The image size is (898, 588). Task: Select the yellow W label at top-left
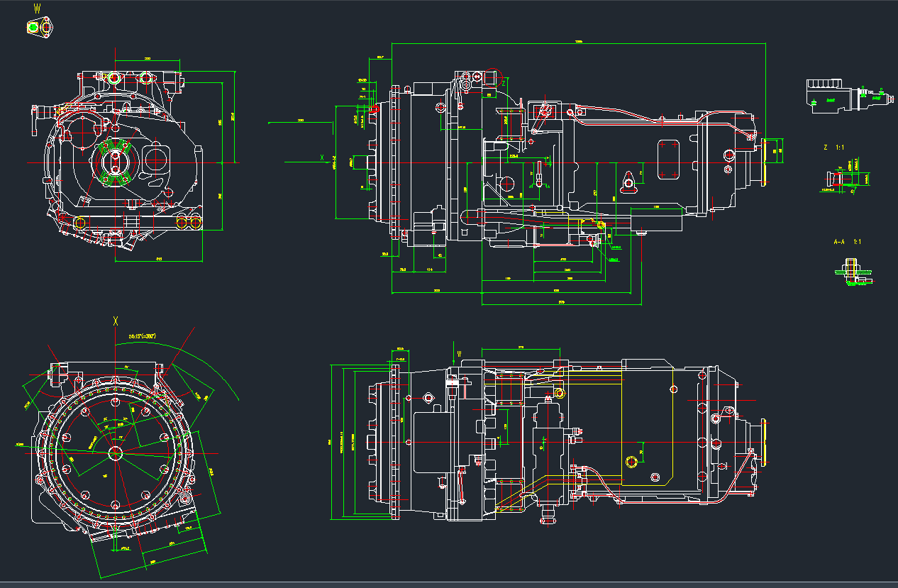coord(37,9)
